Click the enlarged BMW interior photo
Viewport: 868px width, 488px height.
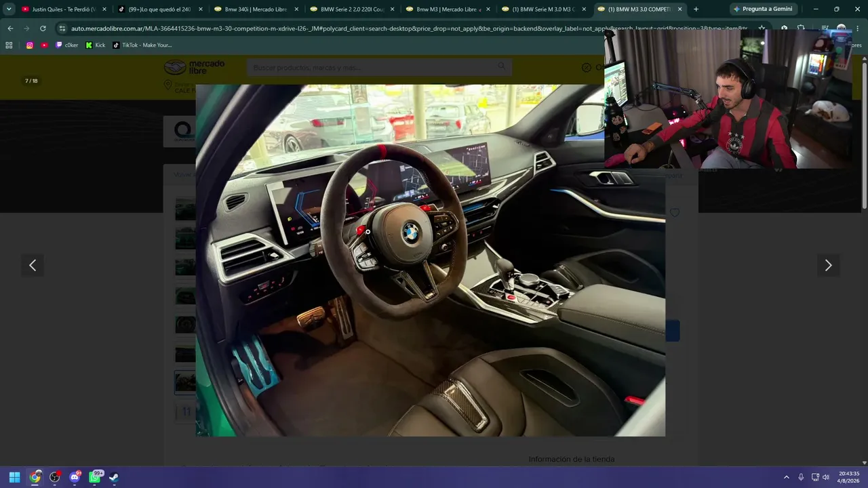(x=431, y=260)
